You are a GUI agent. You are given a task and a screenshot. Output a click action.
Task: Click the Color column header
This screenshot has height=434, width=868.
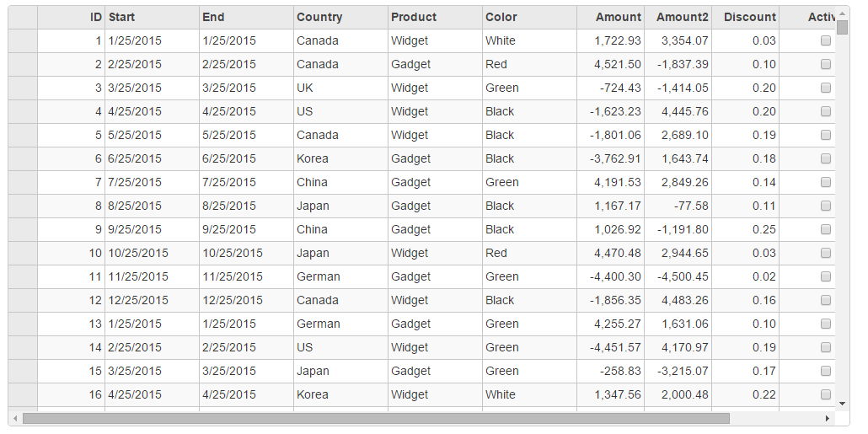click(529, 17)
